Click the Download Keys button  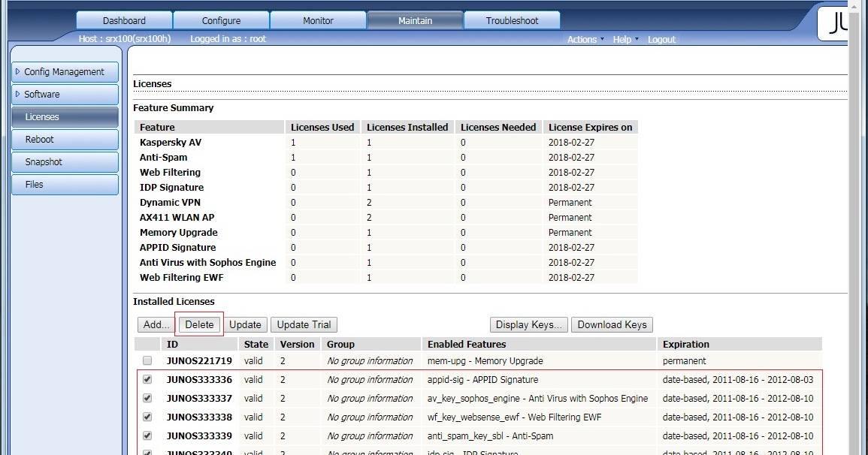[612, 324]
